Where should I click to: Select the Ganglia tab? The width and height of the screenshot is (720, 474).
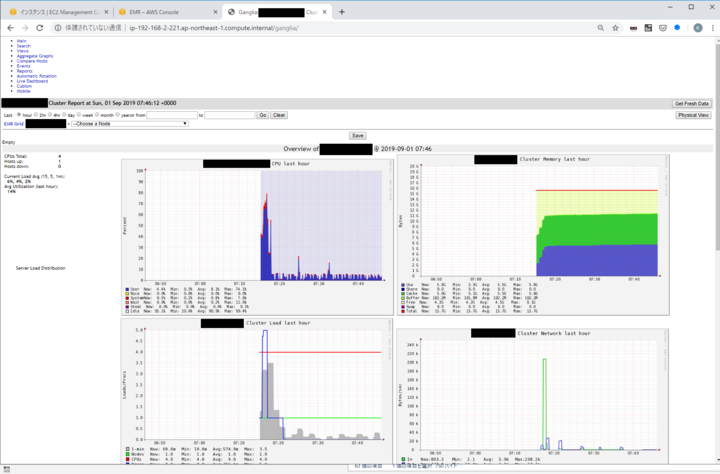[277, 12]
